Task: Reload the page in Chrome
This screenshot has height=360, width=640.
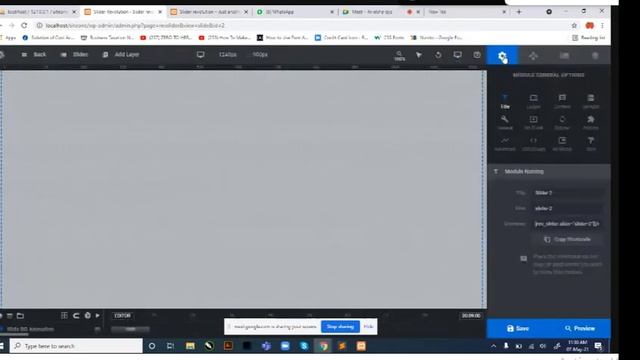Action: click(x=24, y=25)
